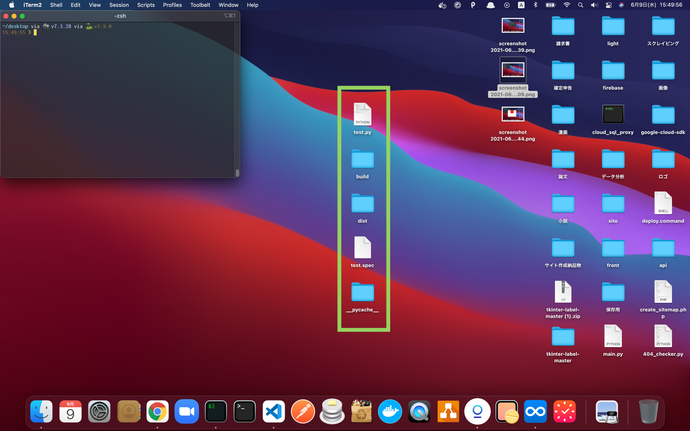Image resolution: width=690 pixels, height=431 pixels.
Task: Select the build folder
Action: 362,159
